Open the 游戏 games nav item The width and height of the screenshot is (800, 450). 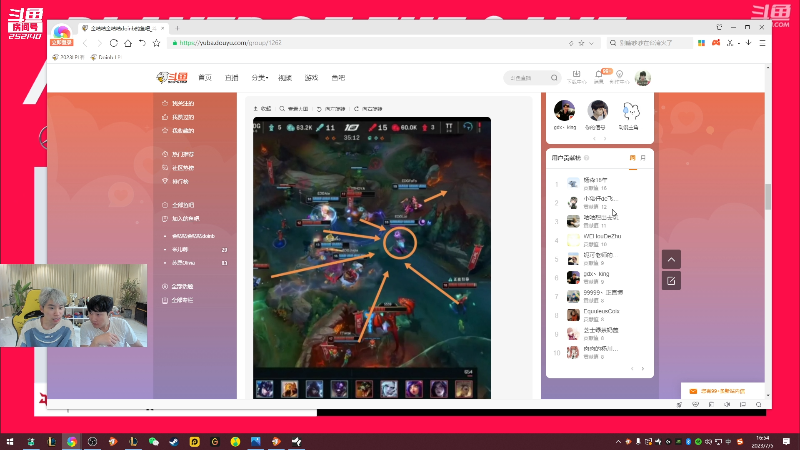click(311, 78)
